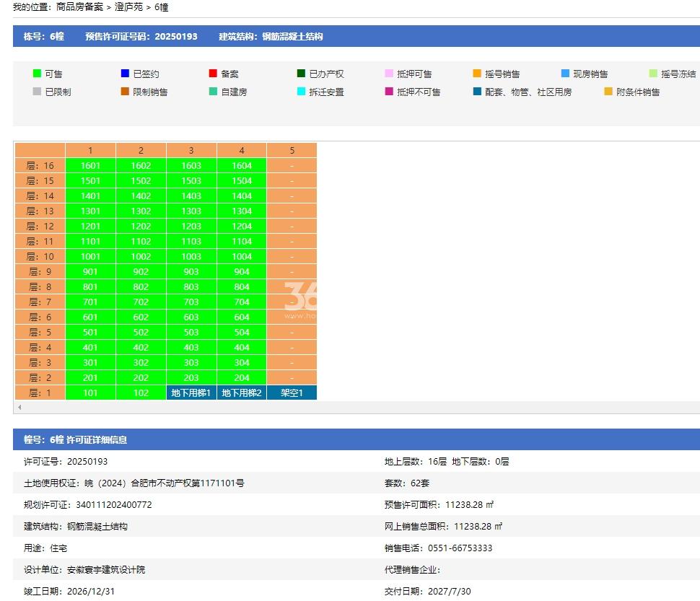
Task: Click the blue 已签约 legend swatch
Action: tap(125, 73)
